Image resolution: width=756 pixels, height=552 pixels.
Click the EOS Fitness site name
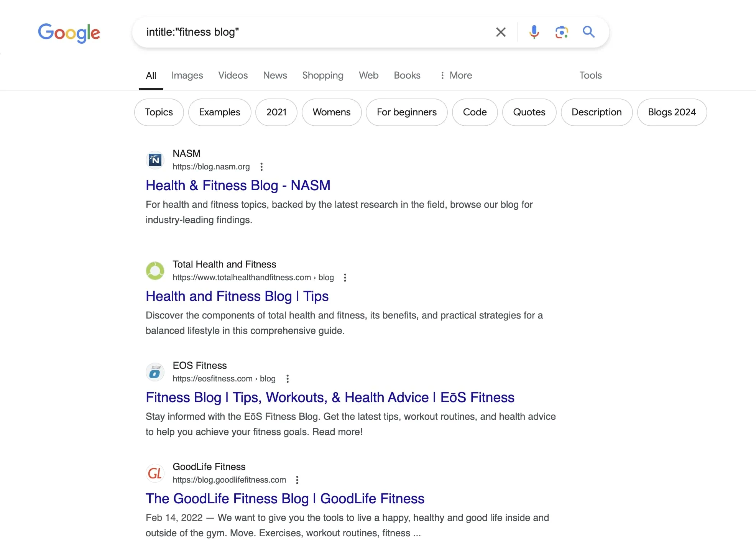click(x=200, y=365)
